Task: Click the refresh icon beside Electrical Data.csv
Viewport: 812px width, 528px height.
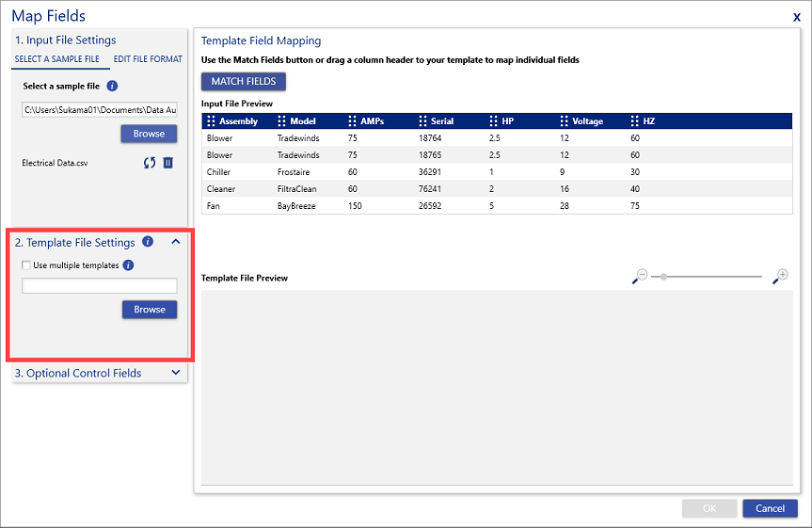Action: tap(150, 163)
